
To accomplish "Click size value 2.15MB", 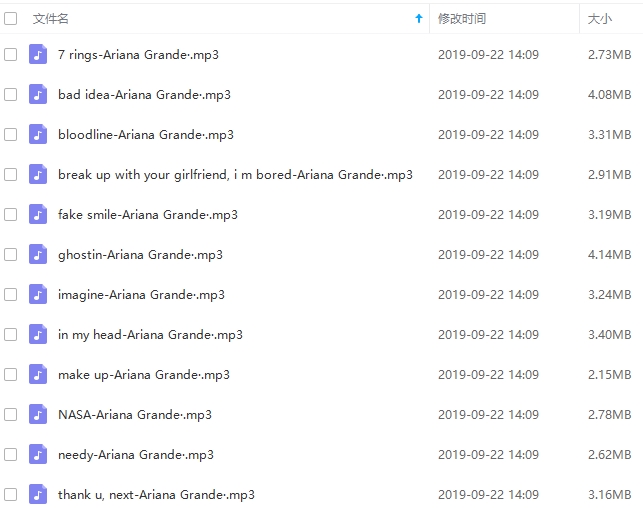I will 609,374.
